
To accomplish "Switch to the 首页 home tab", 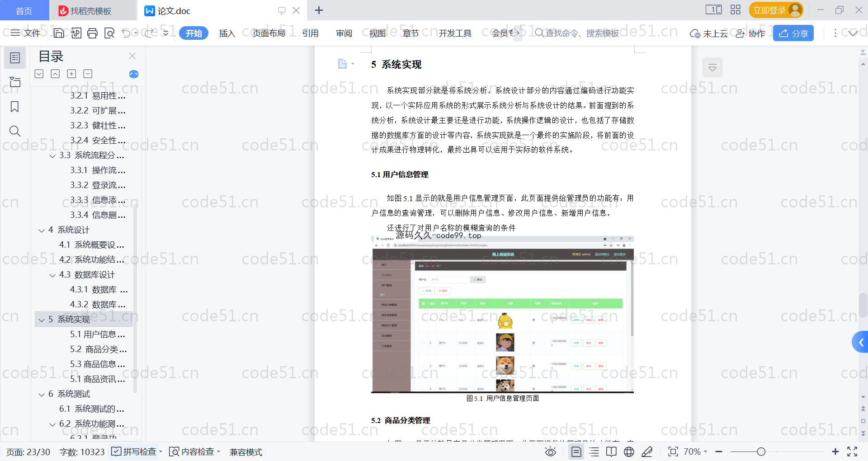I will [x=24, y=10].
